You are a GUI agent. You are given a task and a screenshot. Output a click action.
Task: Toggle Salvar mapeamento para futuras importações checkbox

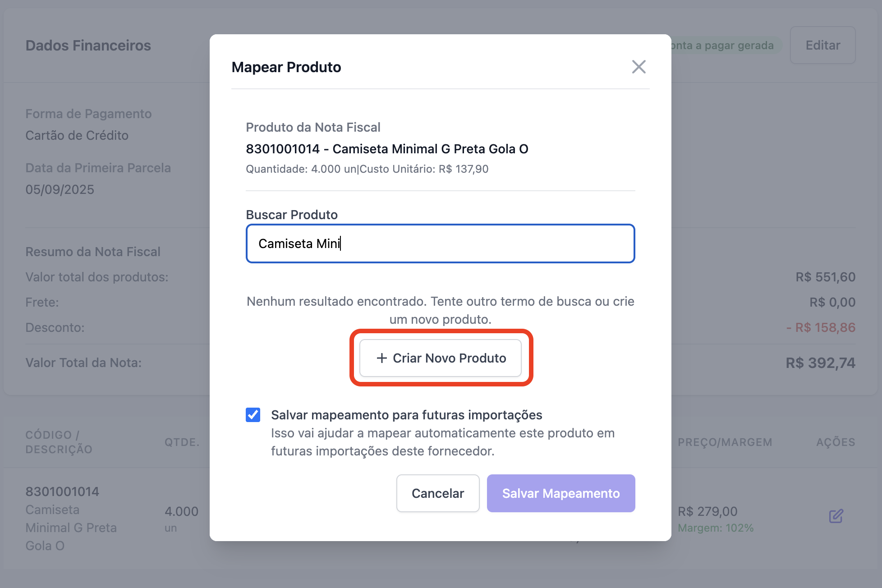[x=253, y=415]
